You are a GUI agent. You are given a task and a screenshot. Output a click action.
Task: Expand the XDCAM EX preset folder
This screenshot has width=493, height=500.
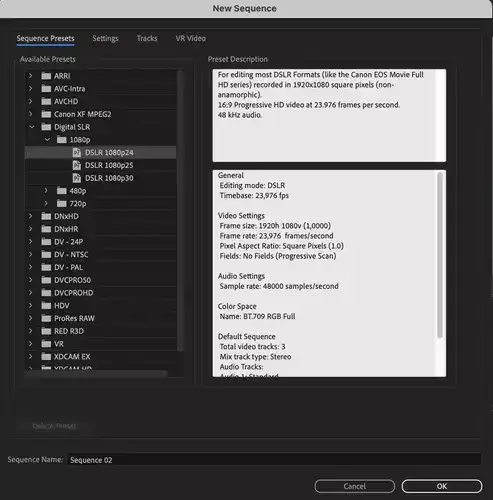(31, 356)
